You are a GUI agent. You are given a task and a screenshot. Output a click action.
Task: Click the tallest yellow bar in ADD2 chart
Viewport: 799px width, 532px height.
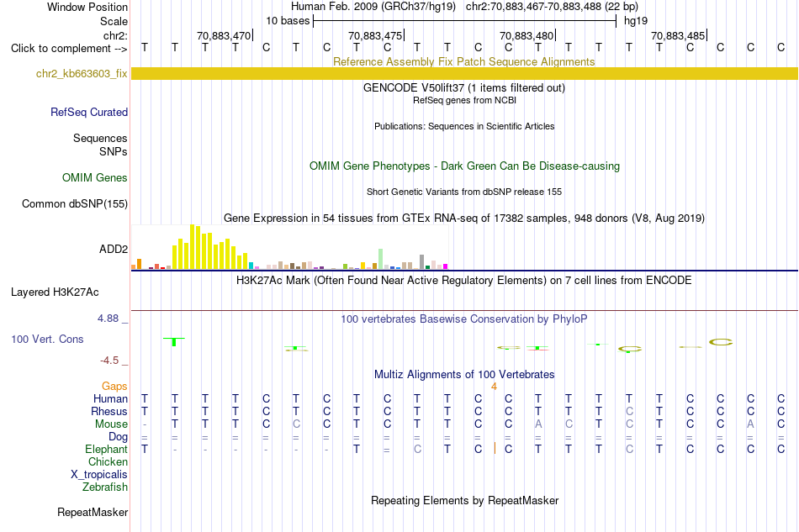tap(192, 246)
